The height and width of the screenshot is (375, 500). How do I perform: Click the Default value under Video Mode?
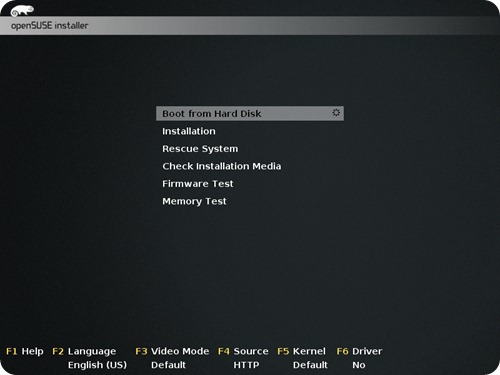click(168, 365)
